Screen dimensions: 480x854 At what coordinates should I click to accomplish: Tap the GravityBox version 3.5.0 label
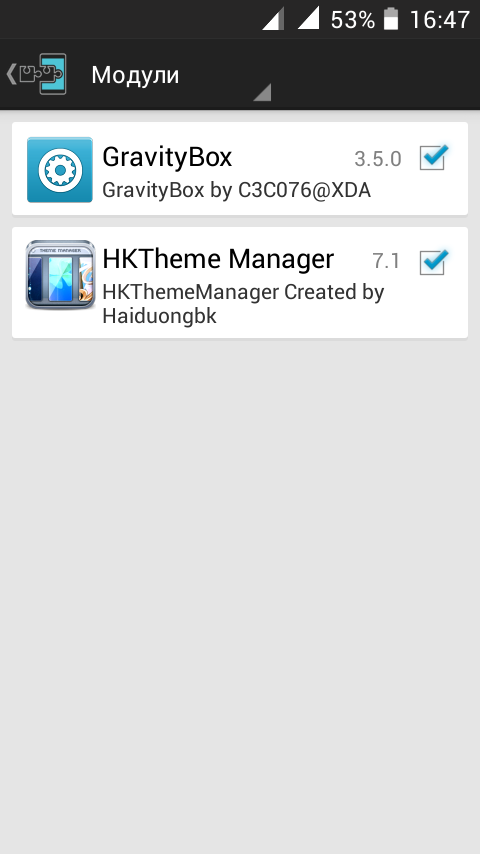(378, 159)
